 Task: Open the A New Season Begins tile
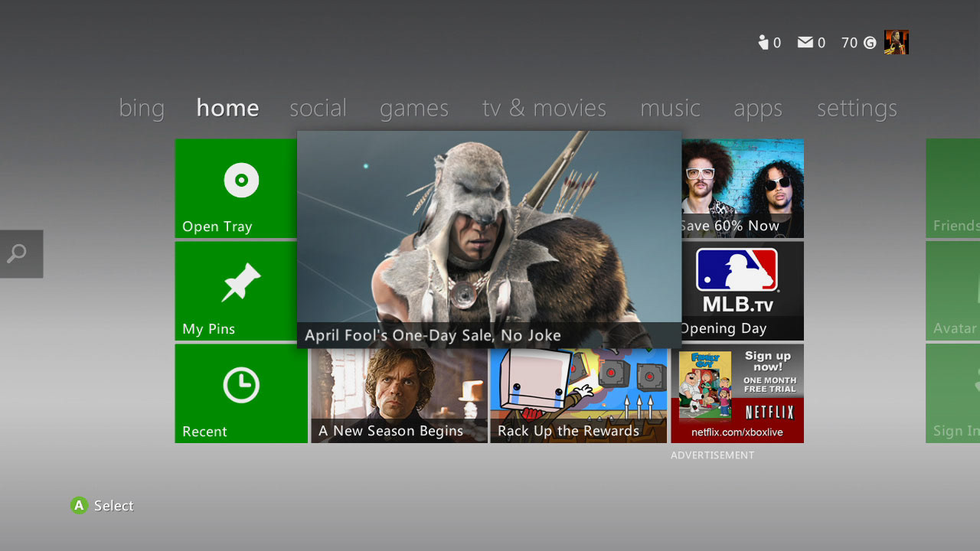399,393
